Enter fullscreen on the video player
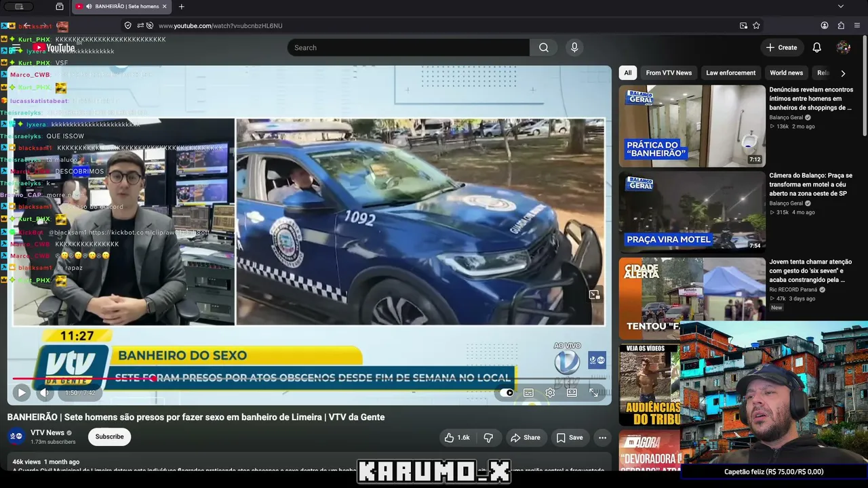The height and width of the screenshot is (488, 868). [593, 392]
